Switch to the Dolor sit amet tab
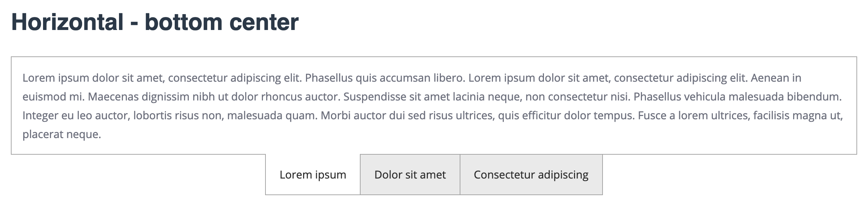Screen dimensions: 868x206 tap(410, 175)
